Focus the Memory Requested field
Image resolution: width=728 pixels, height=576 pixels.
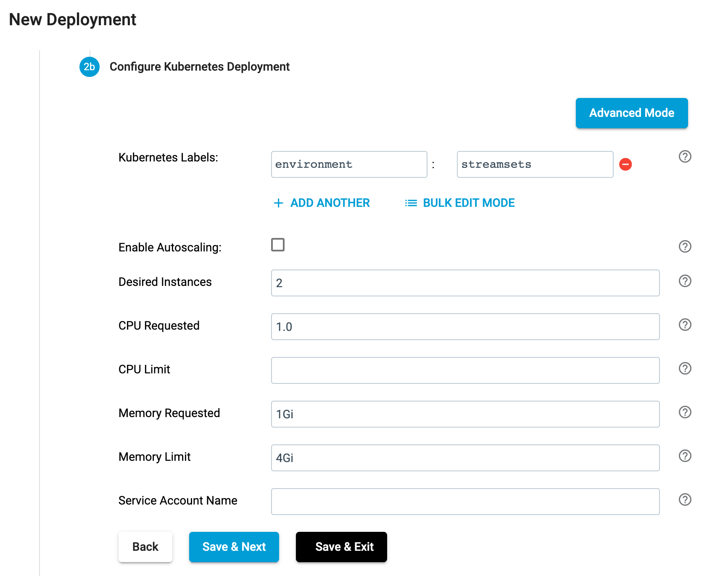tap(465, 414)
